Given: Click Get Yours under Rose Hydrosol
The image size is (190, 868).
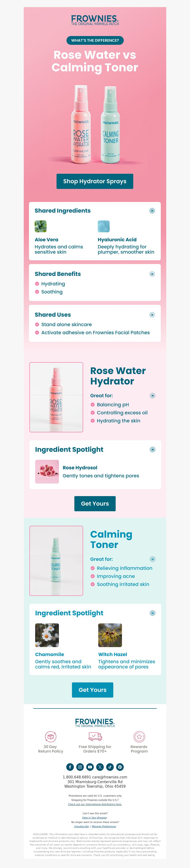Looking at the screenshot, I should [95, 503].
